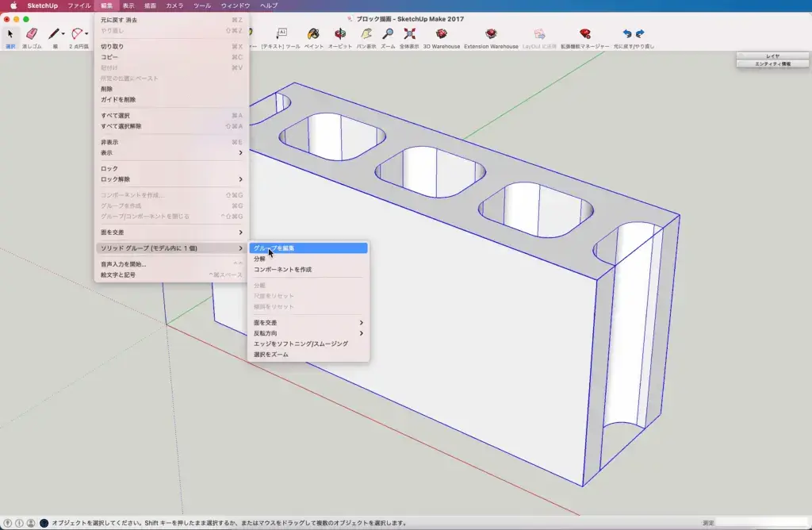This screenshot has height=530, width=812.
Task: Click the measurements (測定) input box
Action: tap(761, 523)
